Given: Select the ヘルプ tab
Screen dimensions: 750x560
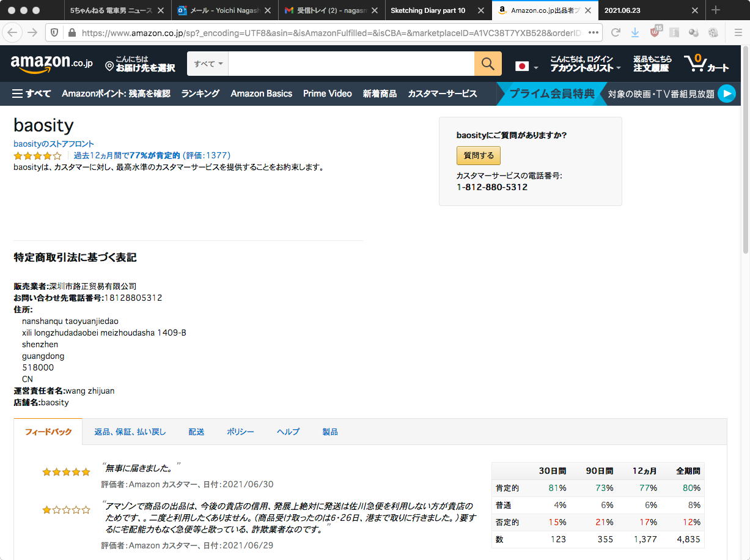Looking at the screenshot, I should (288, 432).
